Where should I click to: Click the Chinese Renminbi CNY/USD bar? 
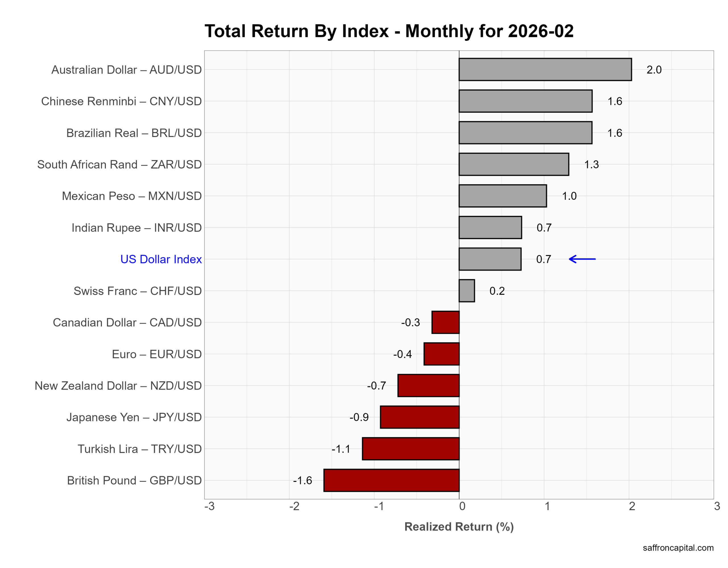(525, 101)
